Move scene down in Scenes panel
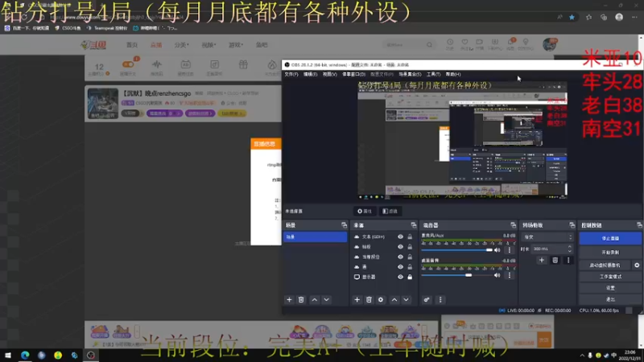 (327, 300)
